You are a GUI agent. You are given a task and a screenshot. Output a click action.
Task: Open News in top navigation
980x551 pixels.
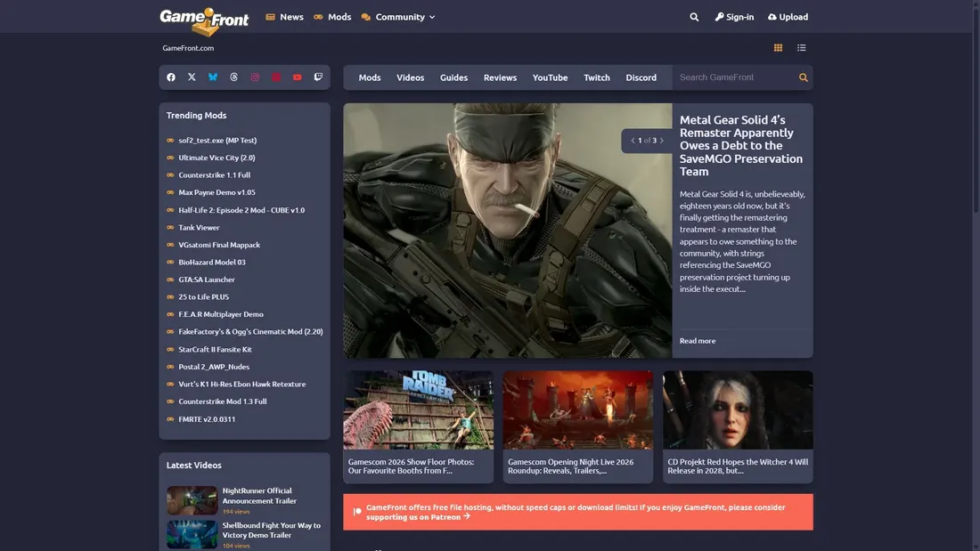pos(284,17)
